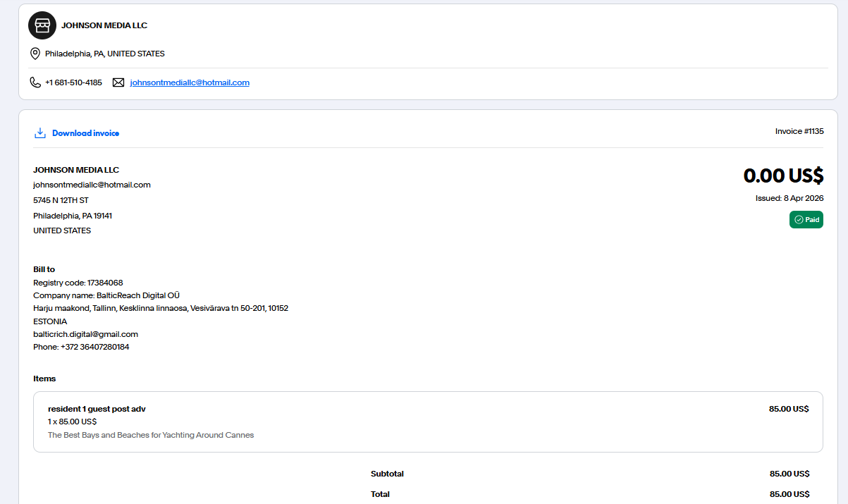
Task: Click the Harju maakond, Tallinn address line
Action: [161, 308]
